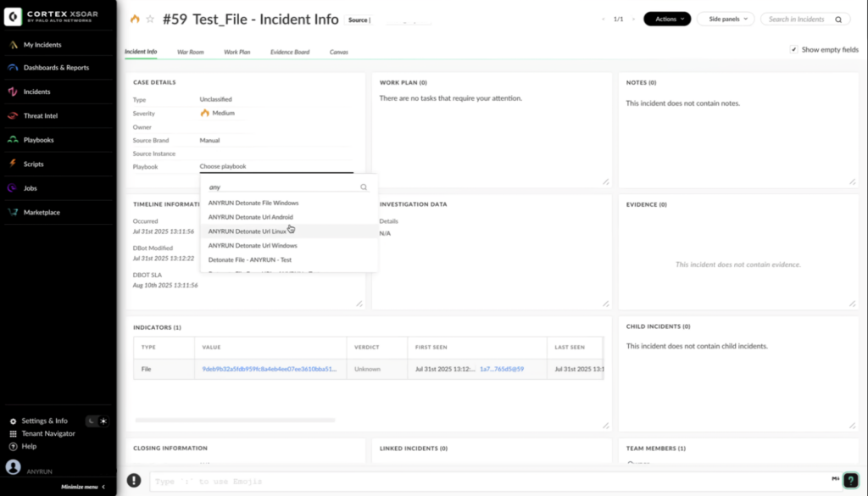Click the Search in Incidents field
The width and height of the screenshot is (868, 496).
pos(800,19)
